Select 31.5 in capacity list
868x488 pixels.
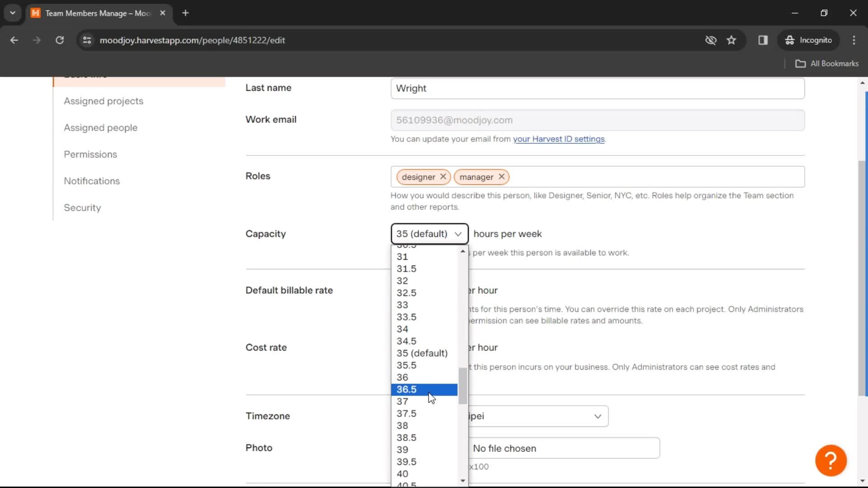pos(424,269)
